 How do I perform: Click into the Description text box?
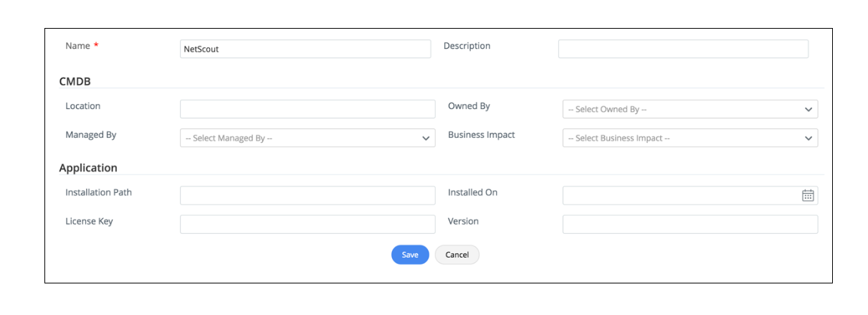click(682, 49)
